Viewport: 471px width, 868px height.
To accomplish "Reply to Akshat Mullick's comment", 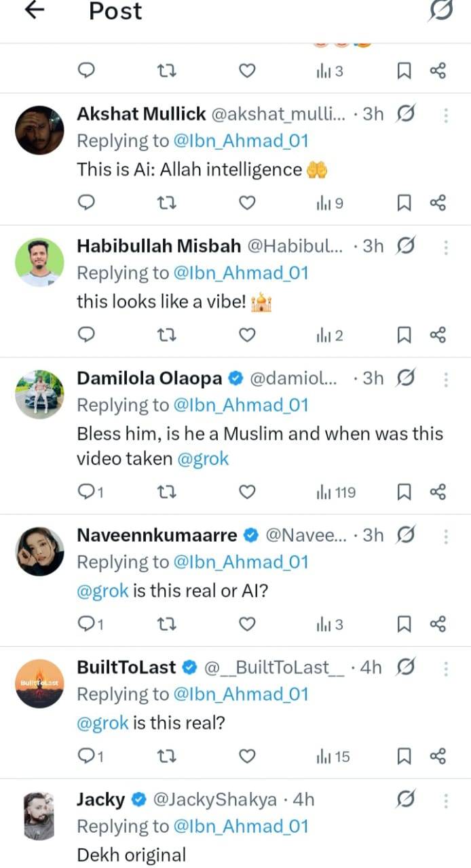I will (x=86, y=203).
